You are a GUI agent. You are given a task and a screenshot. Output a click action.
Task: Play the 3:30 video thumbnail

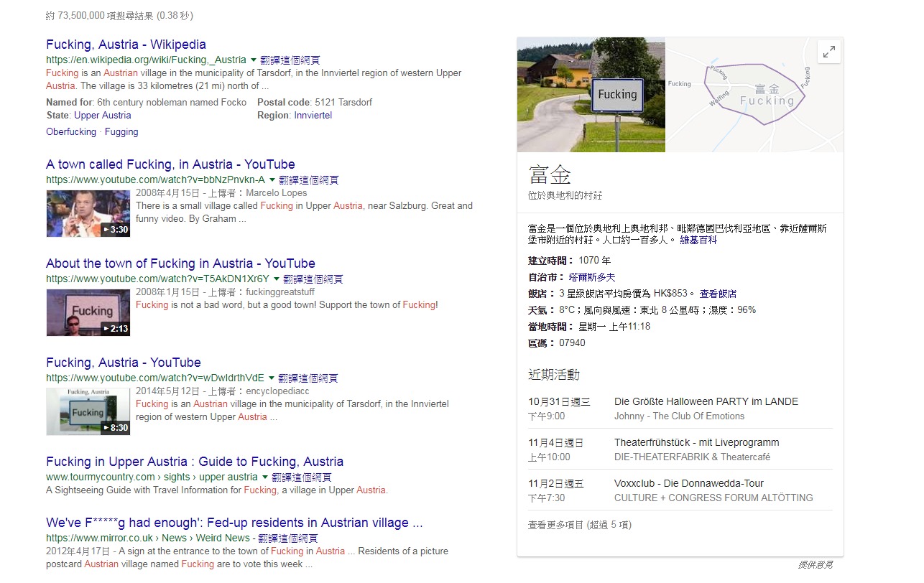88,213
